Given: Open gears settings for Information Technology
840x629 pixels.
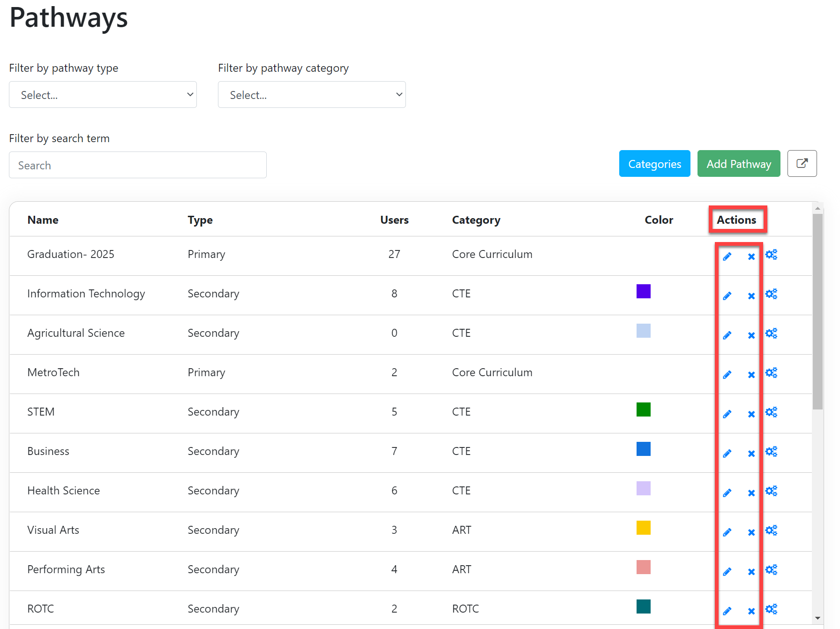Looking at the screenshot, I should 771,294.
